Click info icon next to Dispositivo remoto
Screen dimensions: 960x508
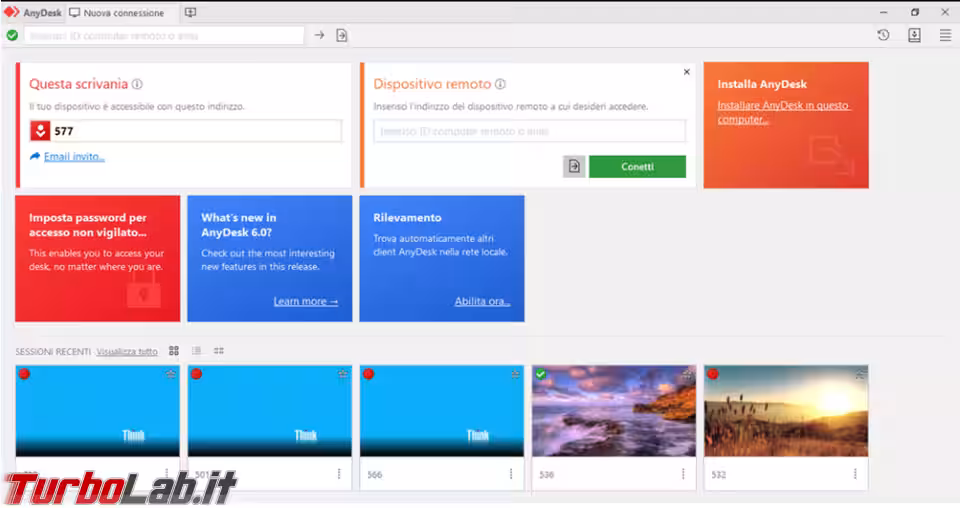[x=500, y=84]
